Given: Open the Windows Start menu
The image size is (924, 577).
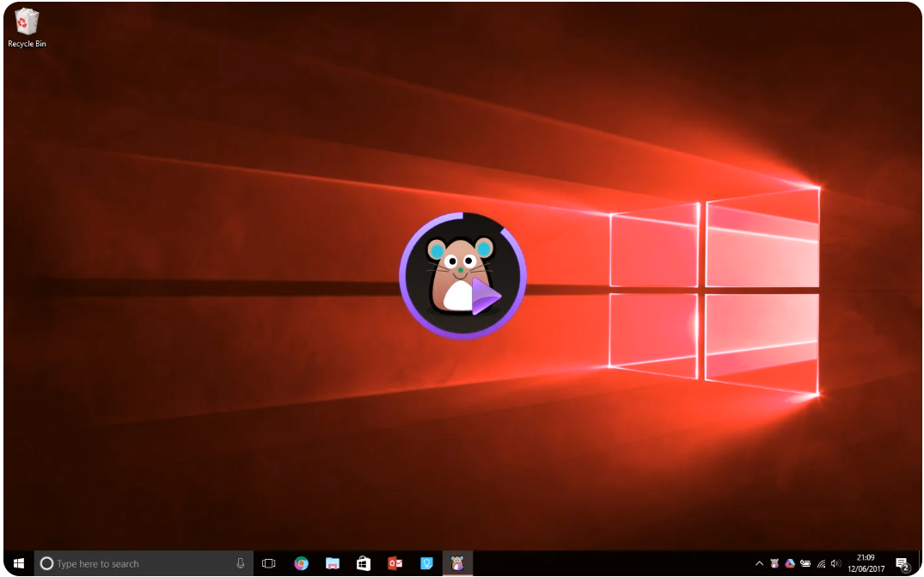Looking at the screenshot, I should click(19, 563).
